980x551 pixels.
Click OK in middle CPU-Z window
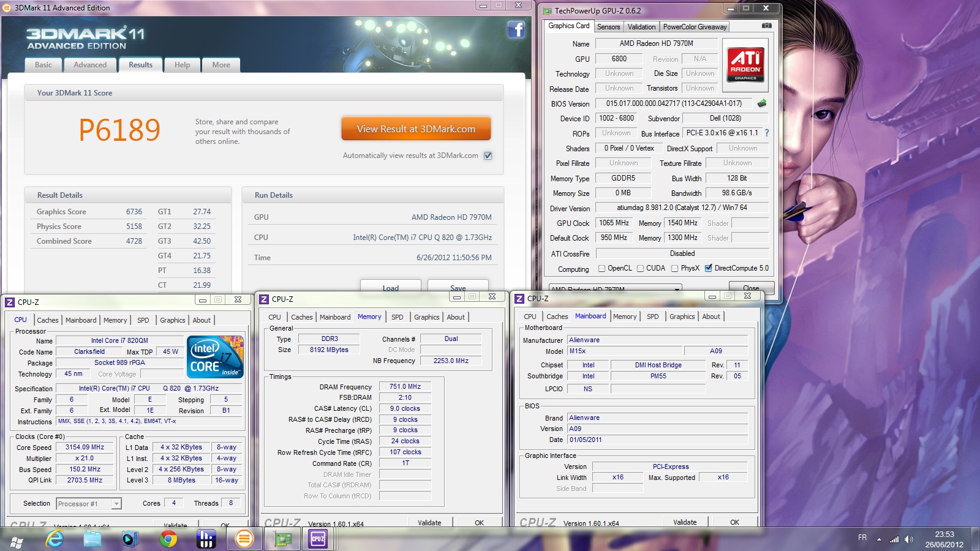click(479, 522)
